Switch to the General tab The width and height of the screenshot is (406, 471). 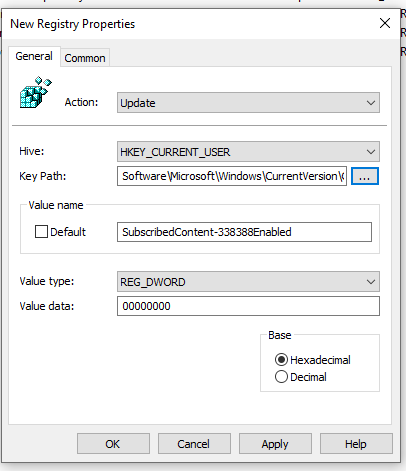34,56
